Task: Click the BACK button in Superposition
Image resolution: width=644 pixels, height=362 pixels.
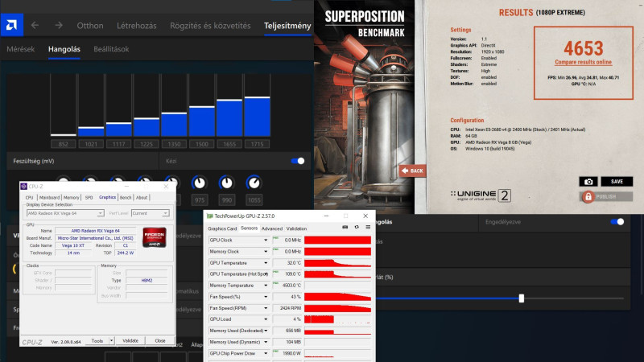Action: click(412, 171)
